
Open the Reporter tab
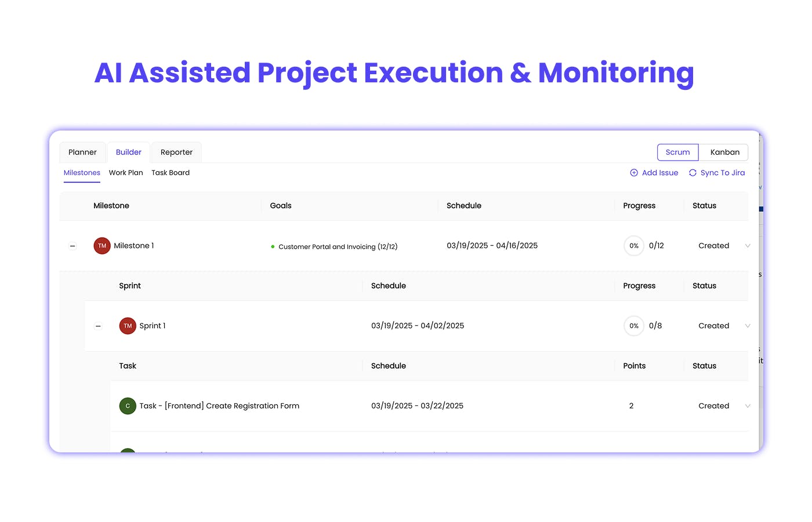coord(176,153)
